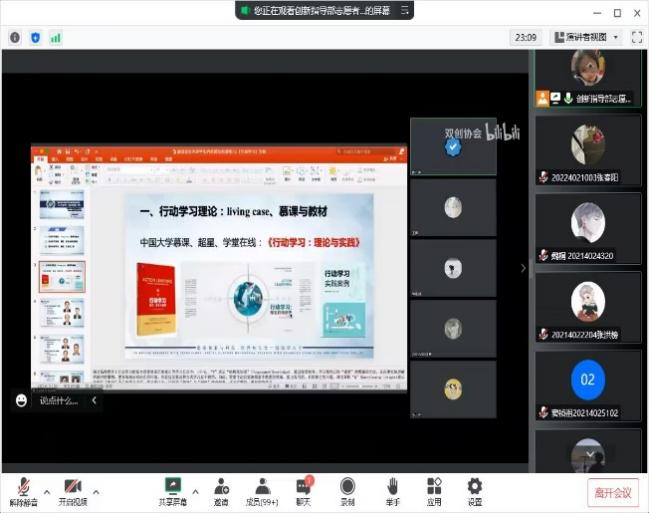The height and width of the screenshot is (513, 649).
Task: Start screen sharing via 共享屏幕
Action: [173, 490]
